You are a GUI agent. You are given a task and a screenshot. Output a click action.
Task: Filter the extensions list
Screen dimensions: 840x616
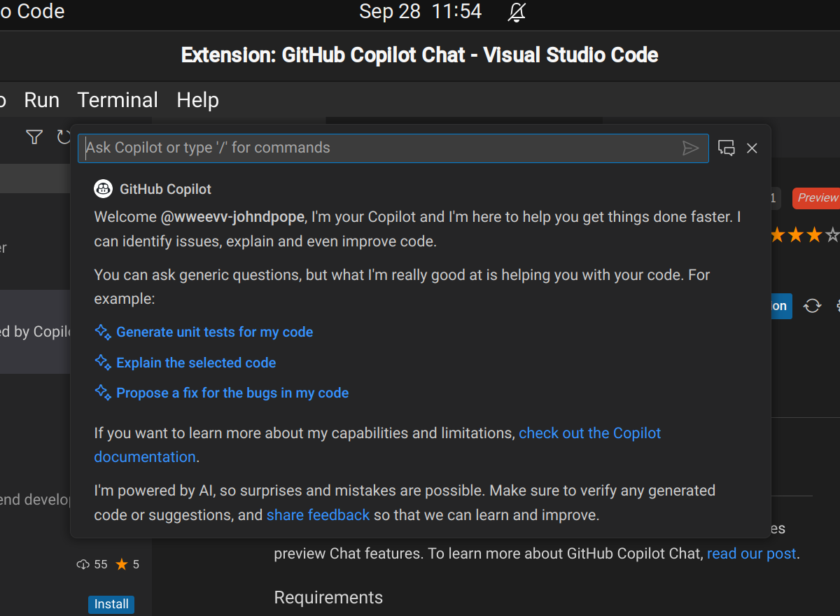pos(34,137)
